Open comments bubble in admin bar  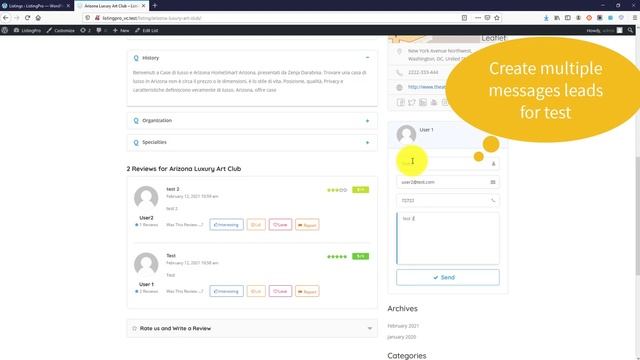coord(101,31)
